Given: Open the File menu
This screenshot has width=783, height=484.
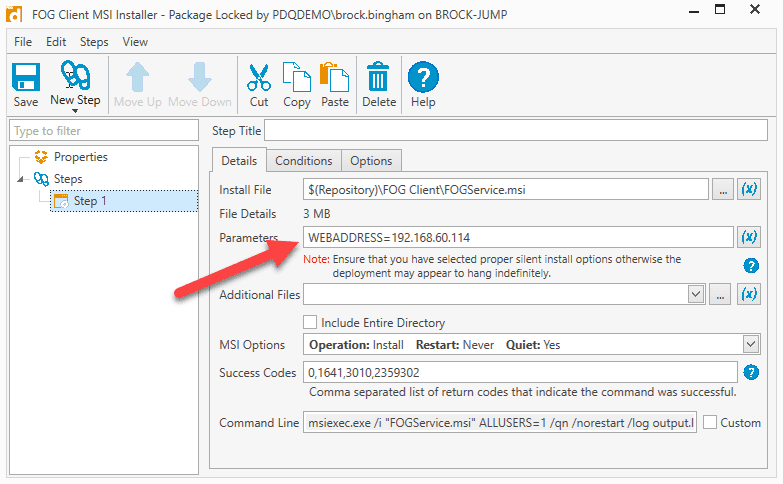Looking at the screenshot, I should click(x=23, y=42).
